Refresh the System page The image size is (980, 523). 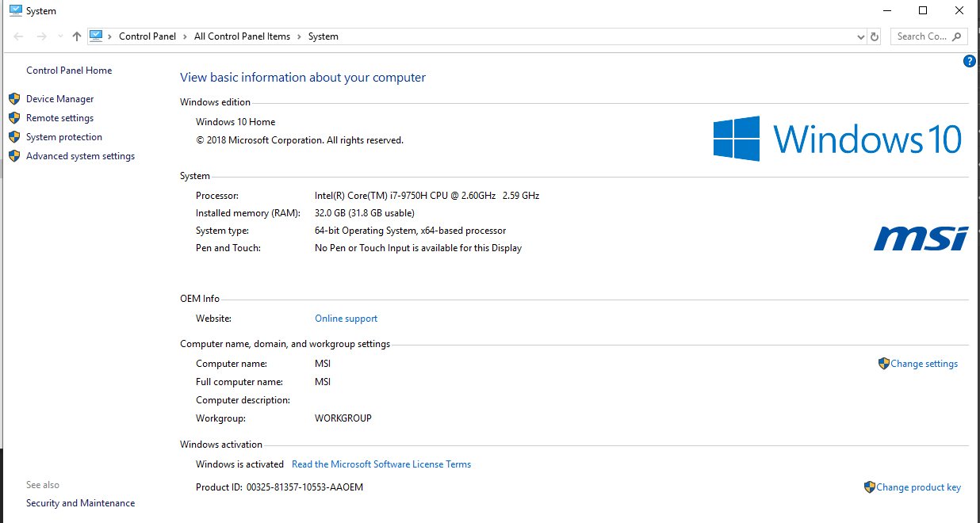[875, 36]
